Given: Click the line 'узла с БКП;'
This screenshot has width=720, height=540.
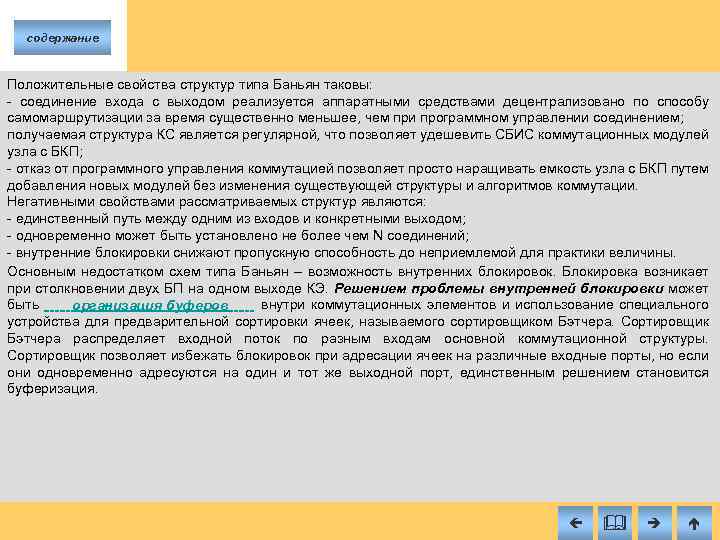Looking at the screenshot, I should [45, 152].
